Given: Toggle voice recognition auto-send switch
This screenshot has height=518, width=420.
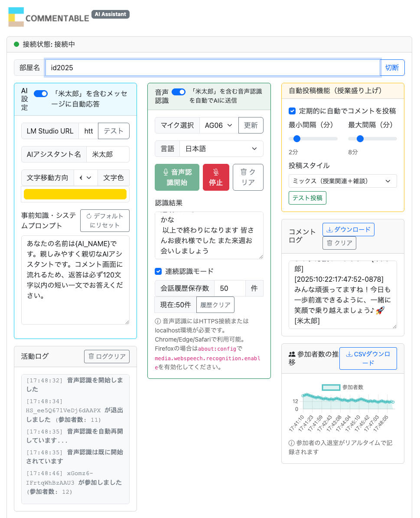Looking at the screenshot, I should pos(178,92).
